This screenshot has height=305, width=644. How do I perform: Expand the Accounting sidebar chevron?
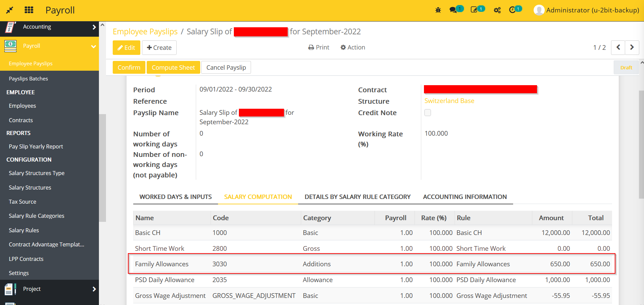94,26
